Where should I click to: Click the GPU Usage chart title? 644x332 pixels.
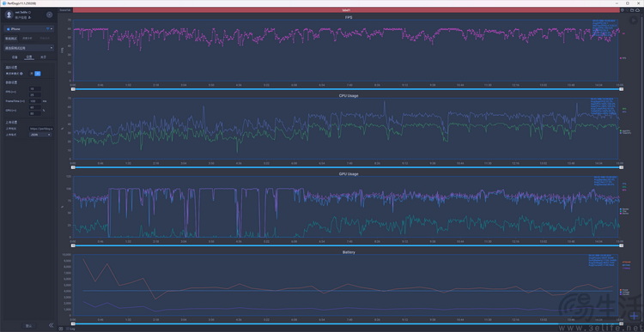tap(348, 174)
